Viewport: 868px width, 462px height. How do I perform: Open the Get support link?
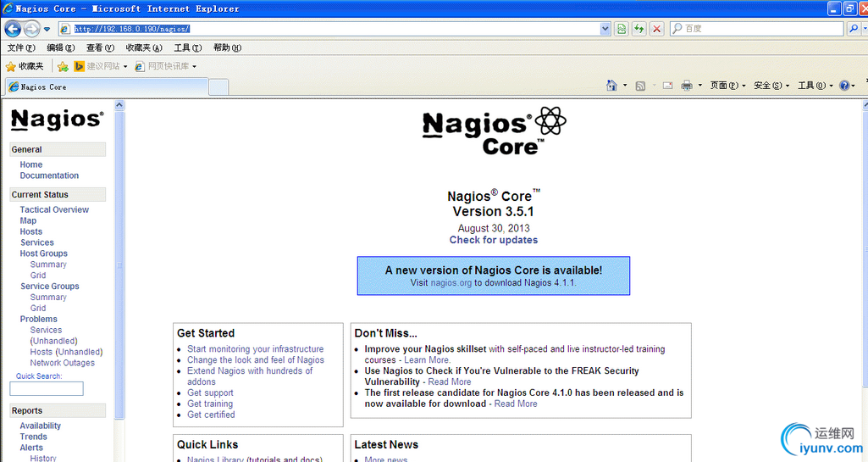[210, 392]
